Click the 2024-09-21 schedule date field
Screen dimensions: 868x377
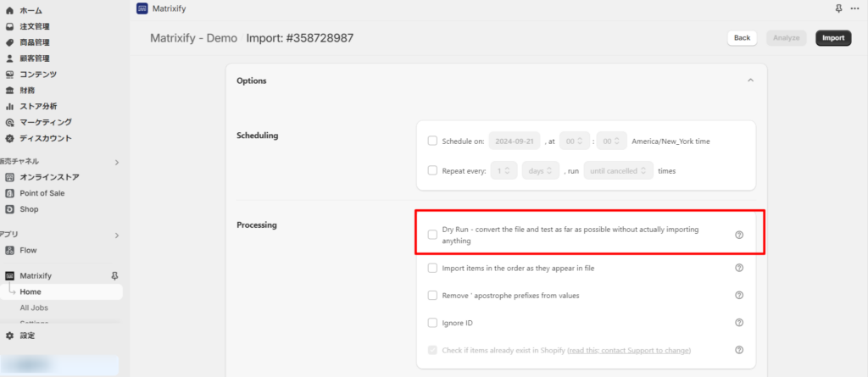(x=515, y=141)
